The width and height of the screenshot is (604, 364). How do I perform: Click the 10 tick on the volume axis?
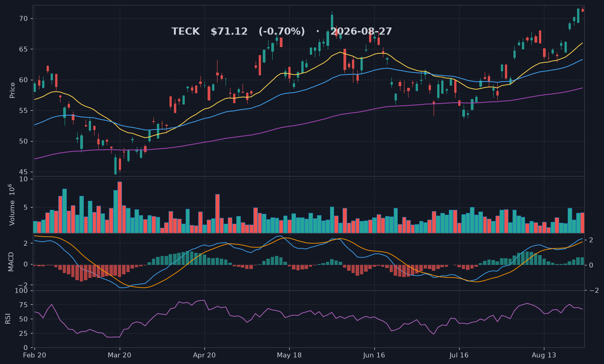pyautogui.click(x=24, y=179)
